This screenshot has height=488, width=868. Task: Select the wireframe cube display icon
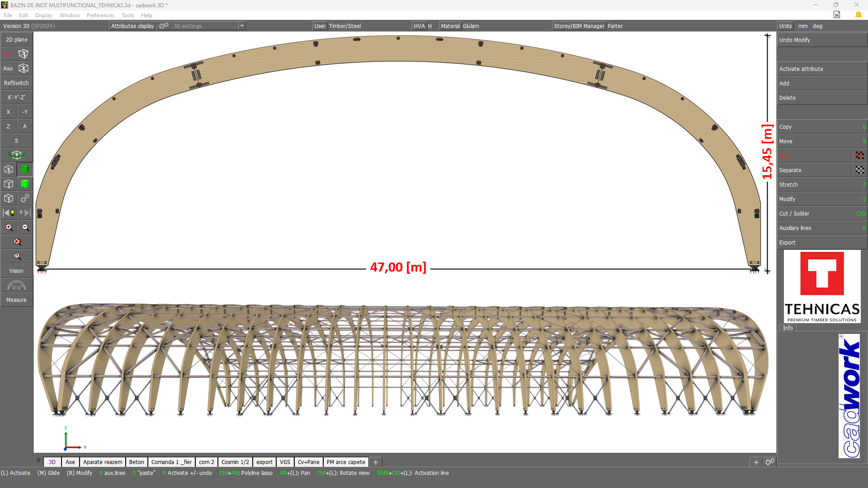(9, 169)
